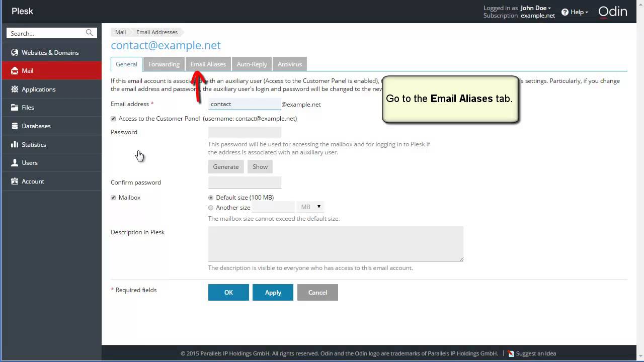Click the search magnifier icon

[x=90, y=33]
